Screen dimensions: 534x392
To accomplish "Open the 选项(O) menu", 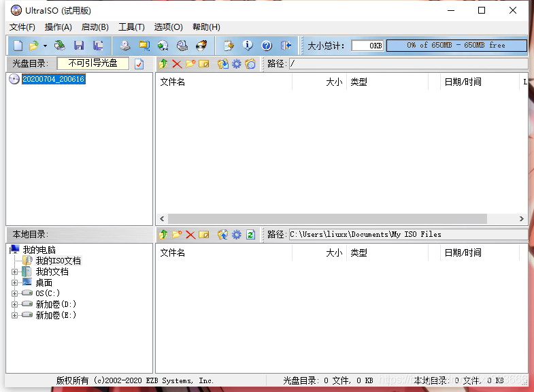I will 168,27.
